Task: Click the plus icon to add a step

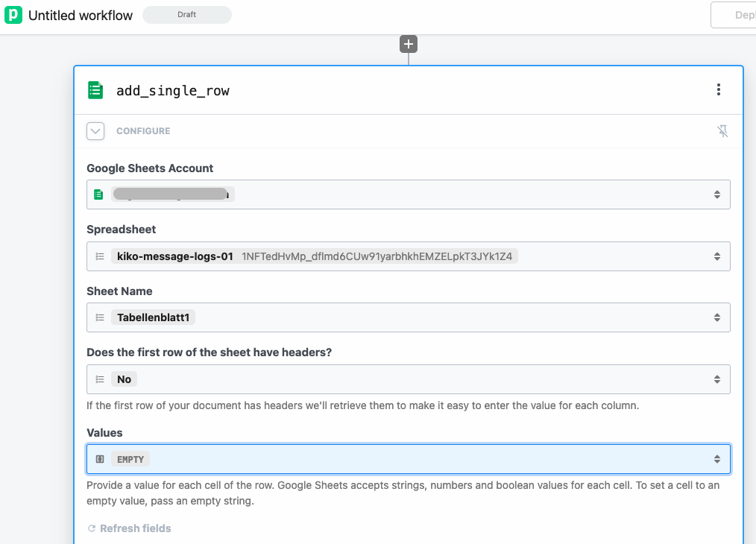Action: (409, 44)
